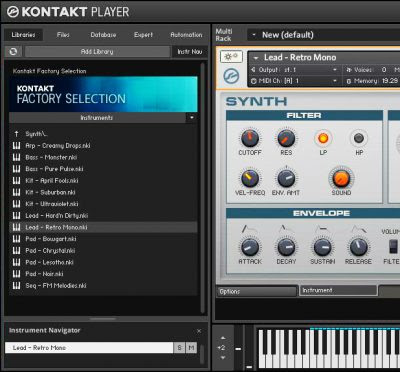Enable the LP filter mode button
Screen dimensions: 400x372
point(323,138)
